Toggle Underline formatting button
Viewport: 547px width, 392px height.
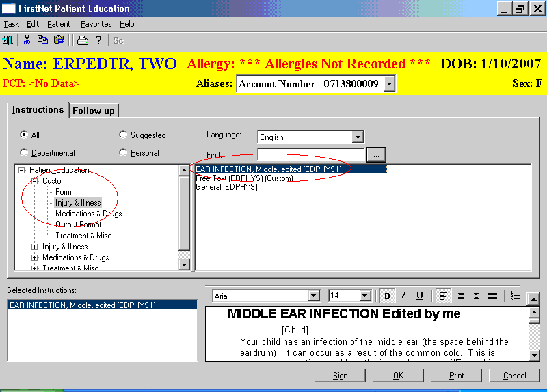[x=420, y=296]
